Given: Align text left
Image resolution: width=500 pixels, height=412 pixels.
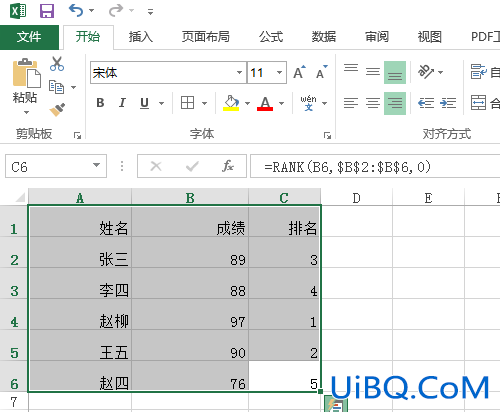Looking at the screenshot, I should pos(351,103).
